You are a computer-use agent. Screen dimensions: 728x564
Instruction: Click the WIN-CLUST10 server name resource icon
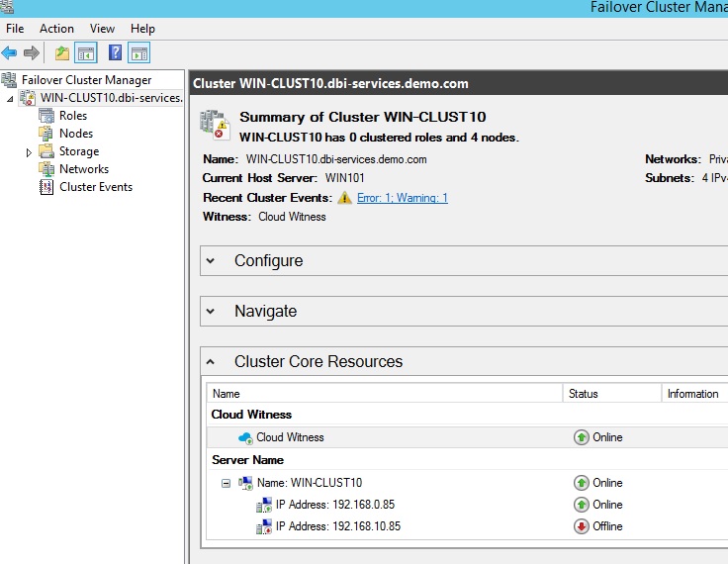(x=245, y=483)
